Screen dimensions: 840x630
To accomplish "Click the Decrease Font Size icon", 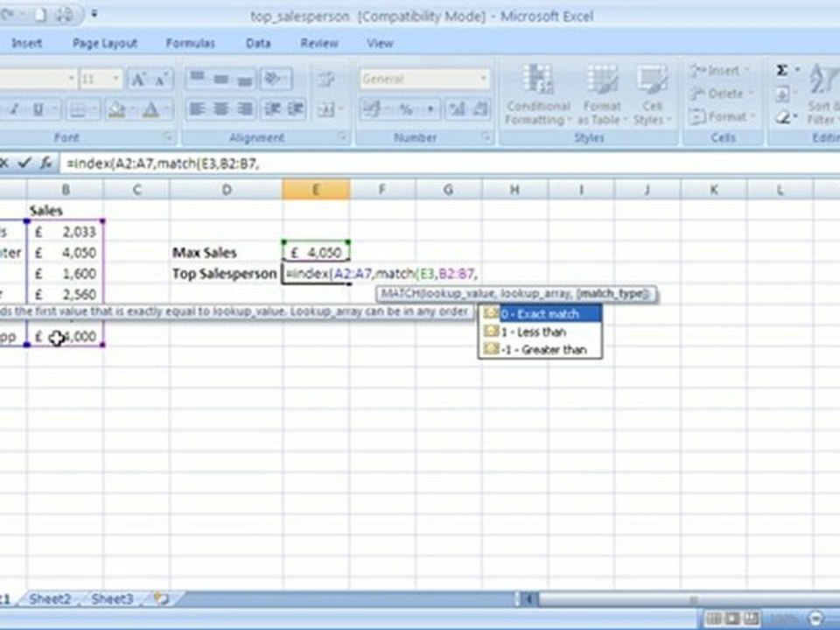I will click(161, 80).
